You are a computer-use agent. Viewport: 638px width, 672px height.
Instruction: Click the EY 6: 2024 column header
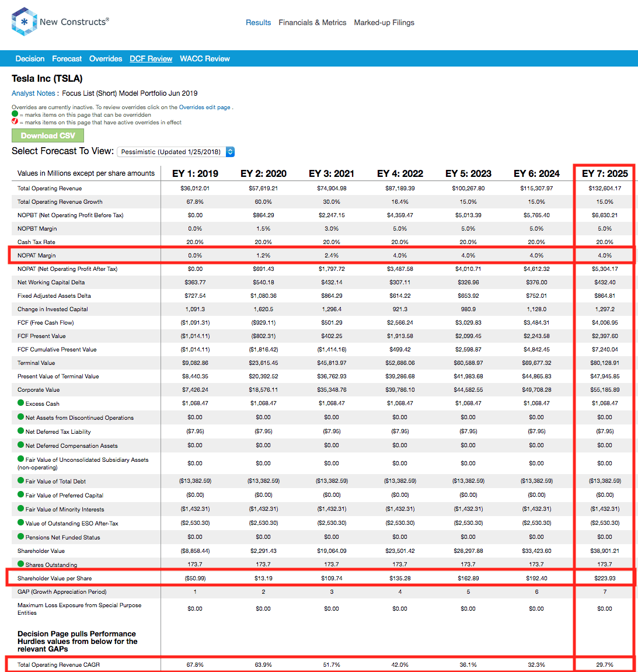tap(536, 173)
